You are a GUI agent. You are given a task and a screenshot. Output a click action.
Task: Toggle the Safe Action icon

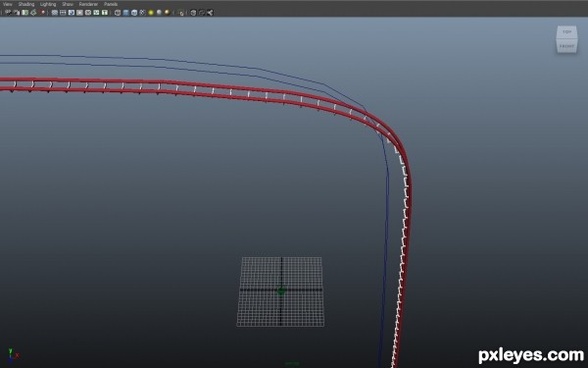click(96, 13)
